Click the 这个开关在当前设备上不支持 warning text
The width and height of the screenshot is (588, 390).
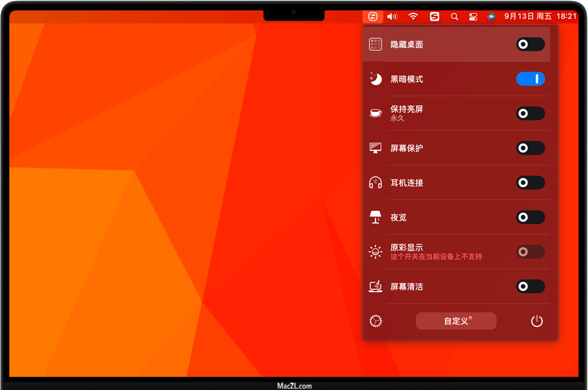(x=436, y=257)
